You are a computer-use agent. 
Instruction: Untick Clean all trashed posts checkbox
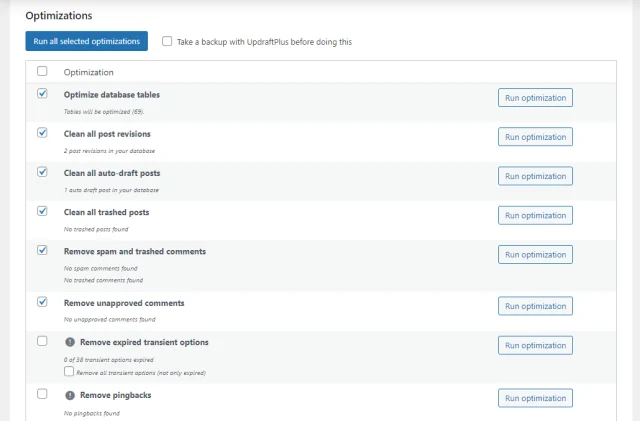tap(42, 211)
